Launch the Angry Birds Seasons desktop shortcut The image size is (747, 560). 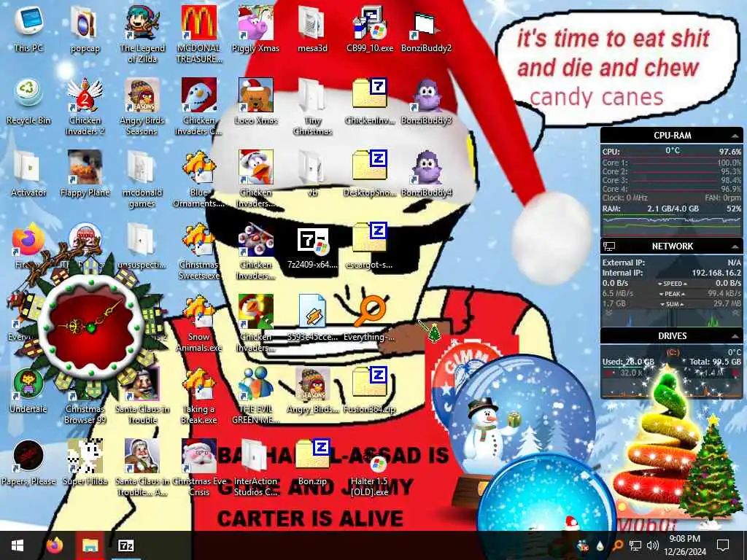142,106
